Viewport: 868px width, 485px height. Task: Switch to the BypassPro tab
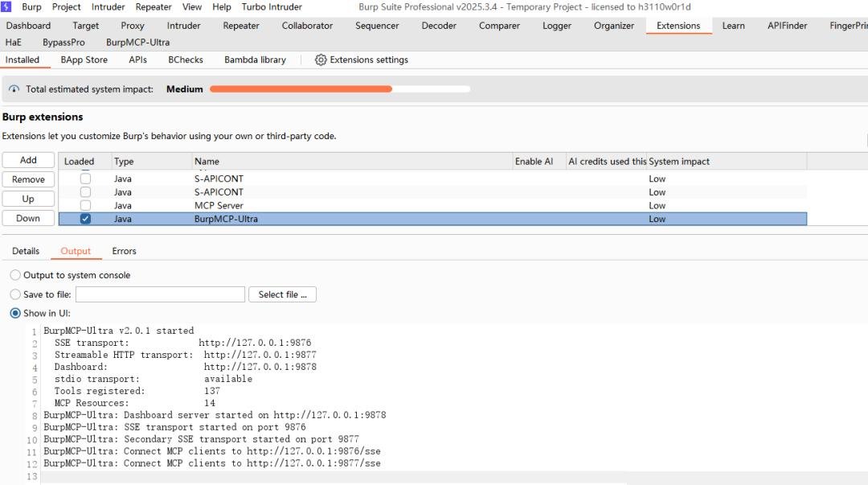63,42
